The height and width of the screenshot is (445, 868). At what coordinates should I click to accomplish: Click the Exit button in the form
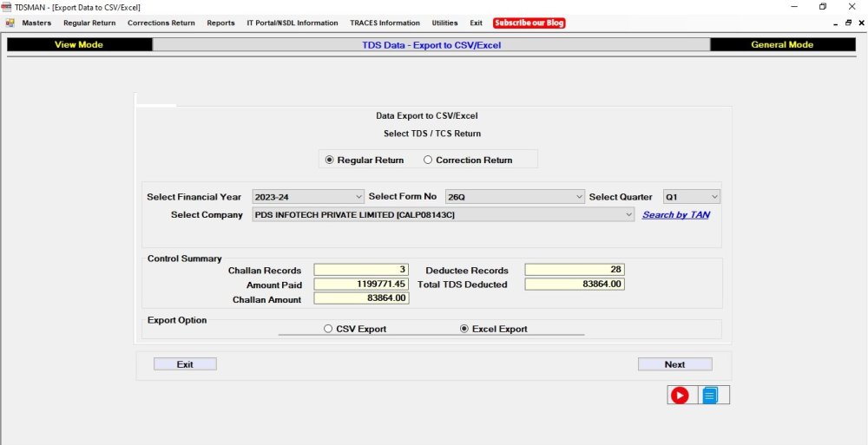coord(185,364)
